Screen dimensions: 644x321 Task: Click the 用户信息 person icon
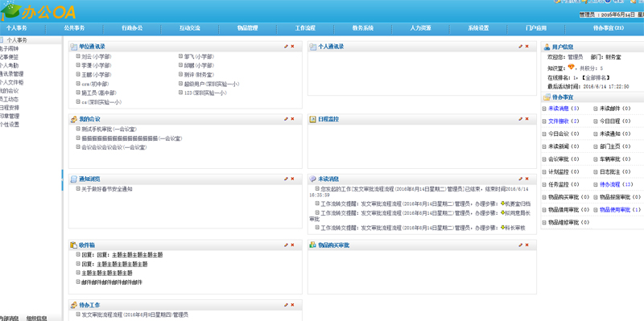pos(547,47)
